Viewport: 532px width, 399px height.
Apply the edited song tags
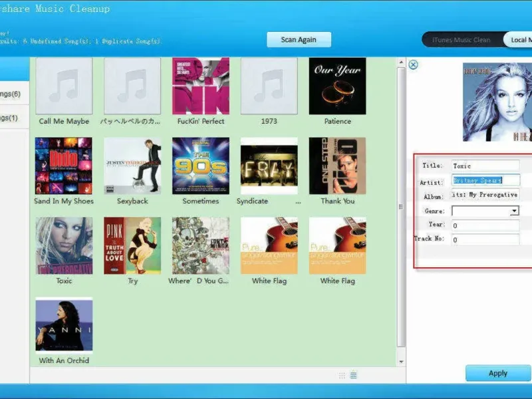click(x=498, y=373)
